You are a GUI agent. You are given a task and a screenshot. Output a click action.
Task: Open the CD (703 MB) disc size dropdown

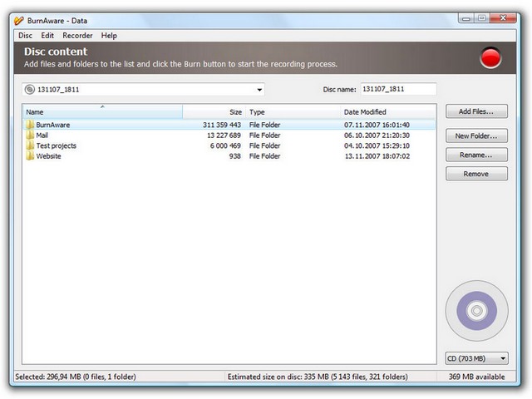click(476, 358)
